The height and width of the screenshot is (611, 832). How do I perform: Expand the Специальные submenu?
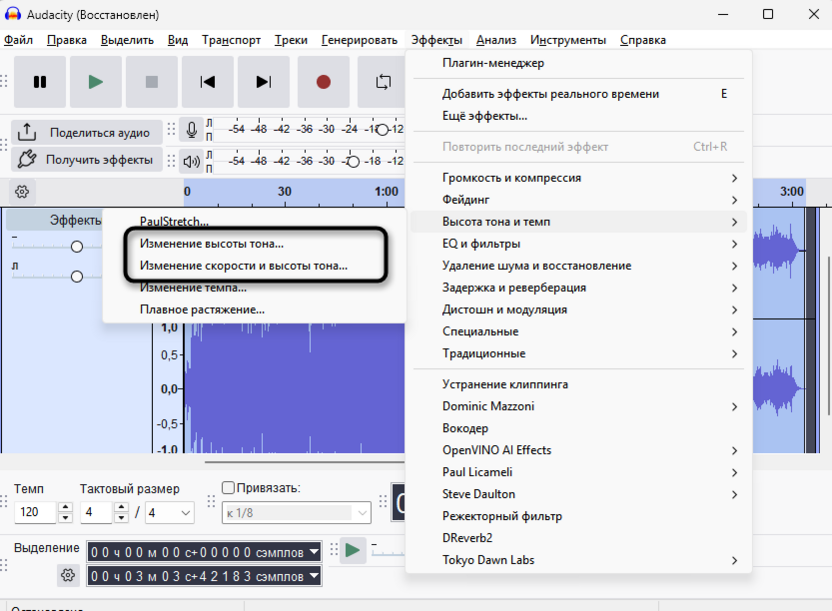point(578,332)
